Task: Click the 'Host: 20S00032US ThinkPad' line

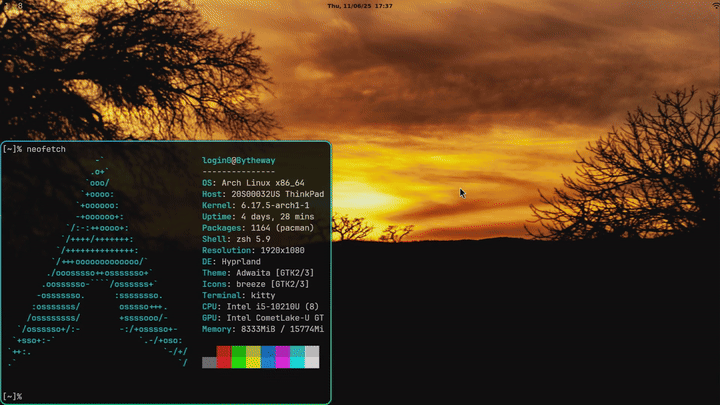Action: (x=263, y=194)
